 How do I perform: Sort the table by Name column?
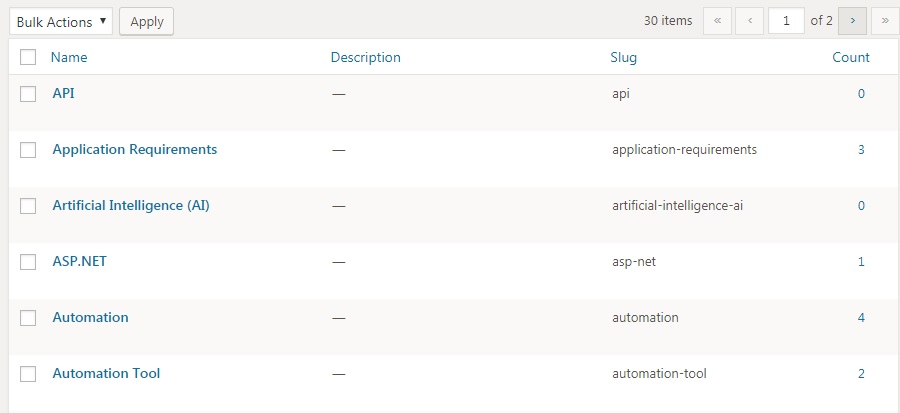point(68,58)
